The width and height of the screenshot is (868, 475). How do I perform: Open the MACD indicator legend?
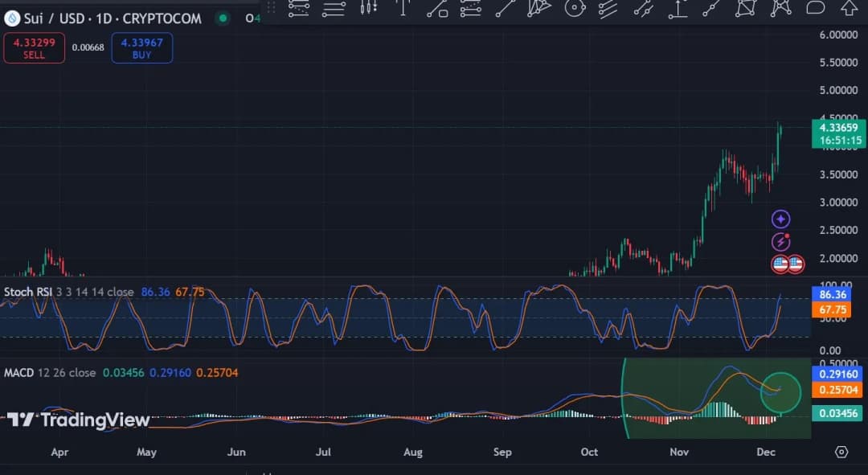(50, 373)
